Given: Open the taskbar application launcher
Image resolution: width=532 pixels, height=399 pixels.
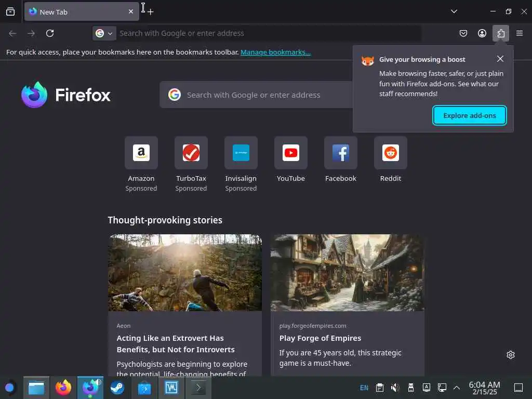Looking at the screenshot, I should 9,388.
